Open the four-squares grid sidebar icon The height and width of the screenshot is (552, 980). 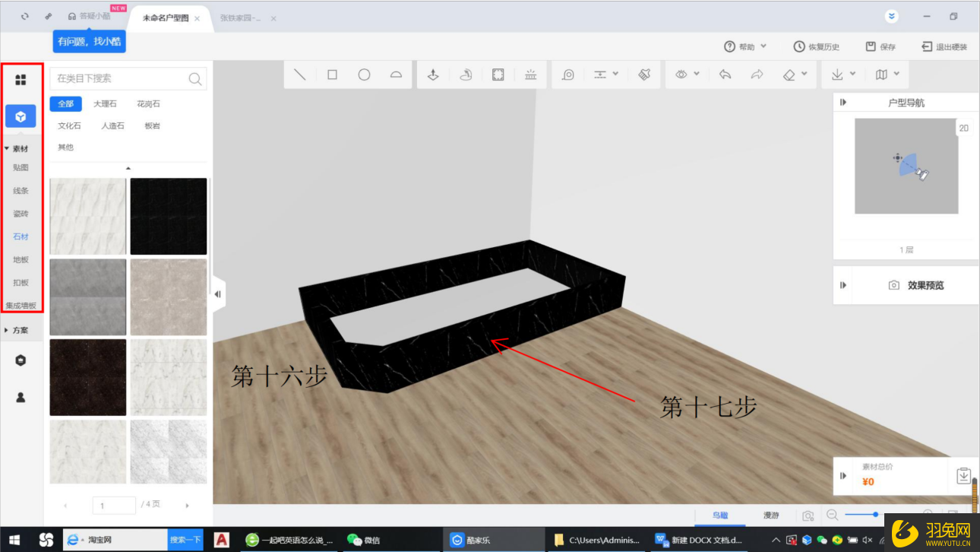21,80
